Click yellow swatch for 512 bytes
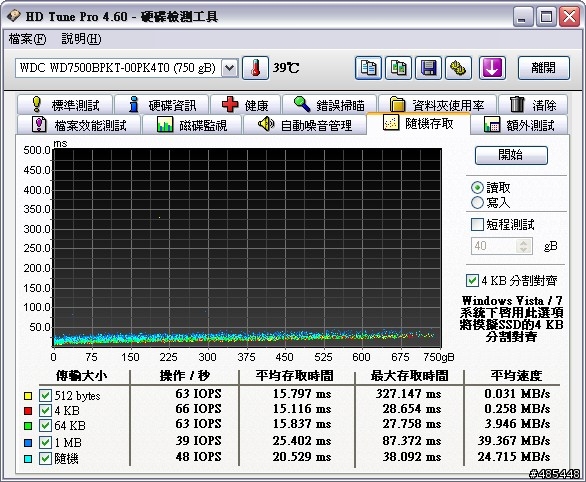This screenshot has width=586, height=482. point(28,396)
